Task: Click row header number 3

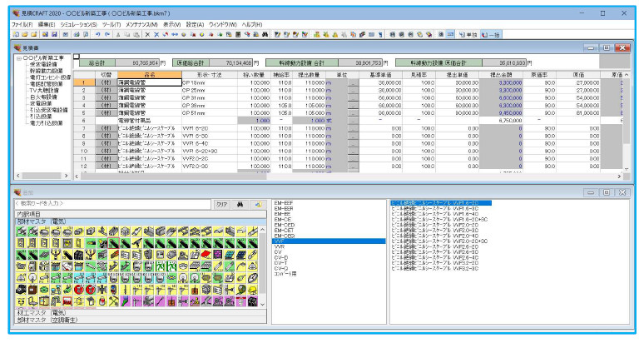Action: click(x=84, y=97)
